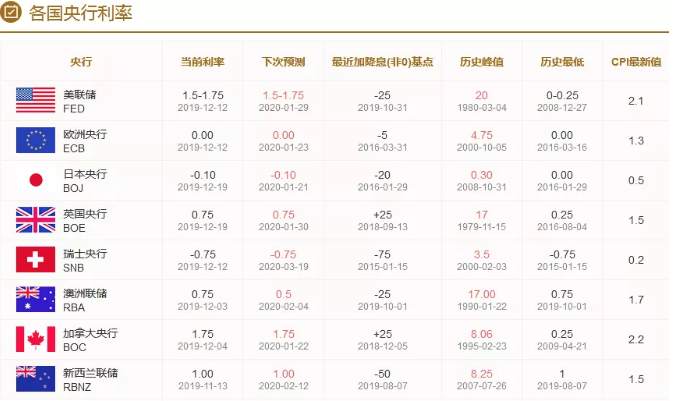Image resolution: width=685 pixels, height=401 pixels.
Task: Click RBA CPI value 1.7
Action: tap(636, 300)
